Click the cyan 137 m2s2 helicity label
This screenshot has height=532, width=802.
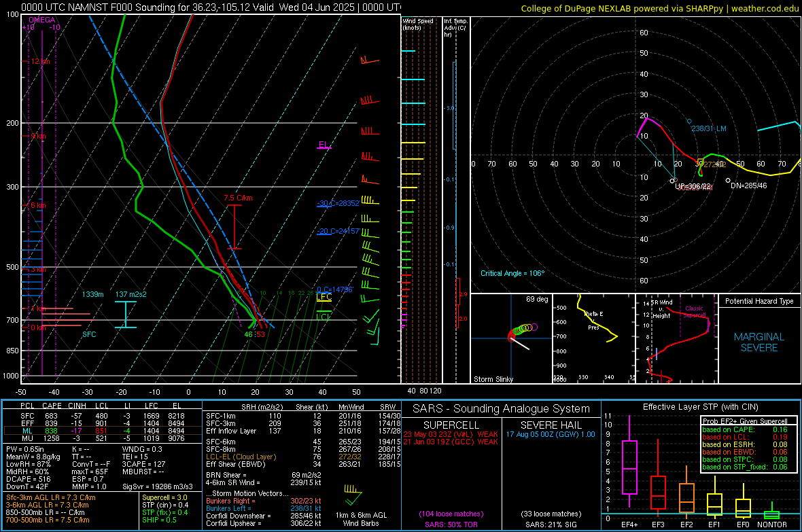point(131,295)
